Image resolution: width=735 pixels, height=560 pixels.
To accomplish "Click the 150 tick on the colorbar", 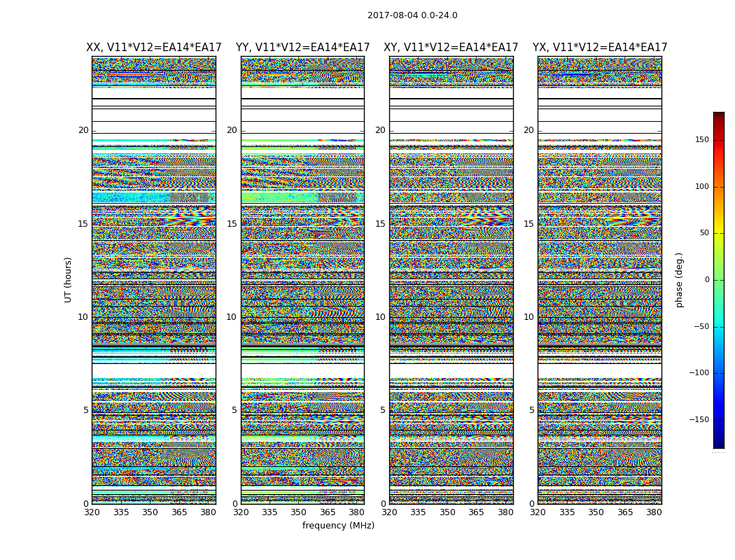I will pyautogui.click(x=702, y=139).
